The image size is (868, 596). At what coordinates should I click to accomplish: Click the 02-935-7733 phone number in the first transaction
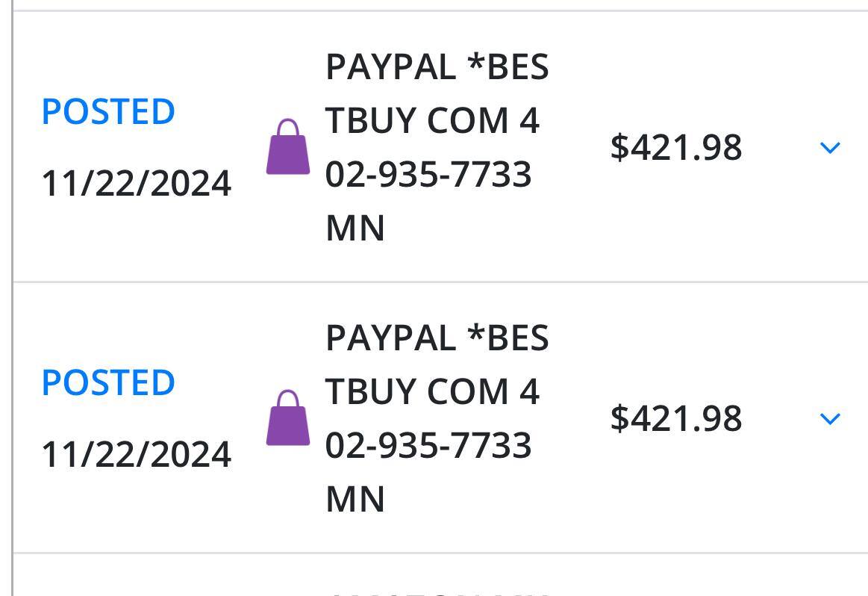tap(428, 174)
